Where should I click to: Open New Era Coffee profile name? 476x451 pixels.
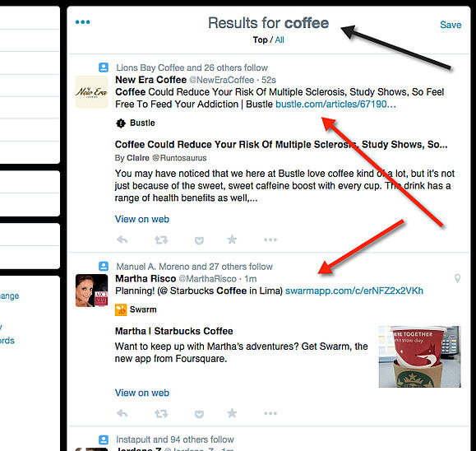(151, 80)
